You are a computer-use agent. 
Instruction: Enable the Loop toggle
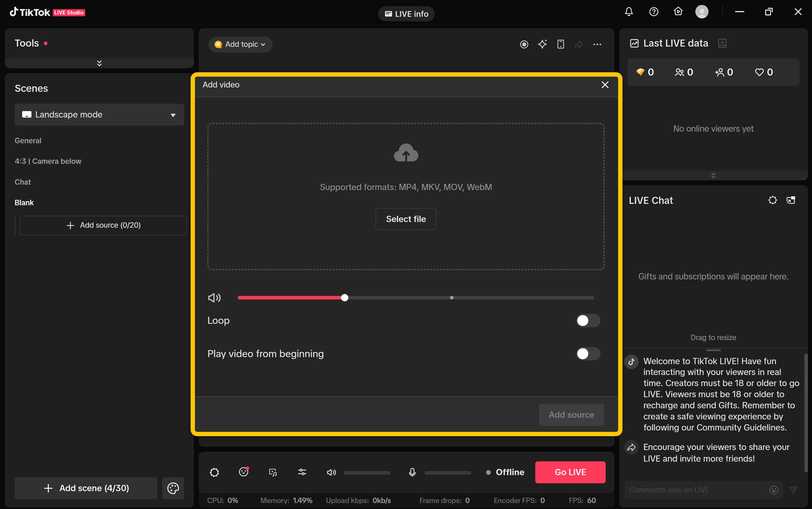coord(587,321)
